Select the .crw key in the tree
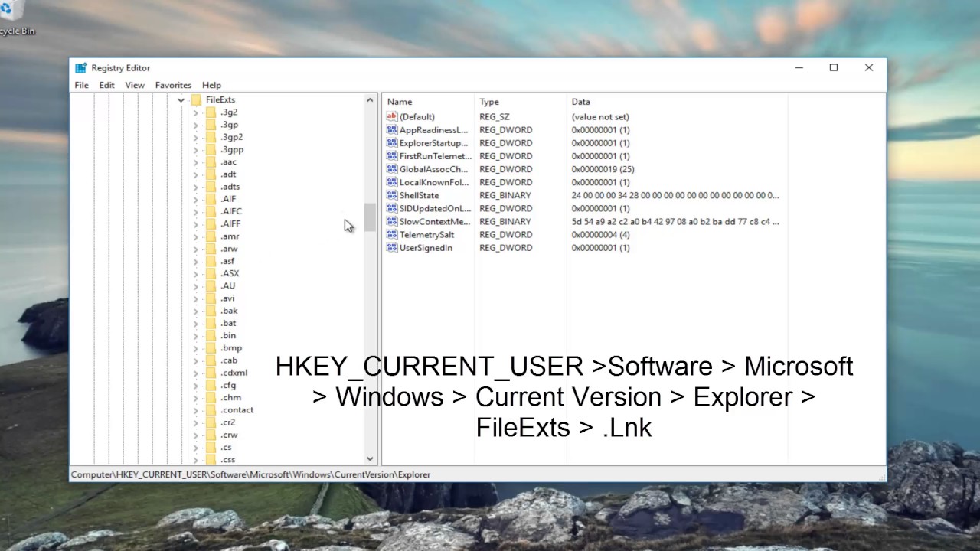 click(x=229, y=435)
